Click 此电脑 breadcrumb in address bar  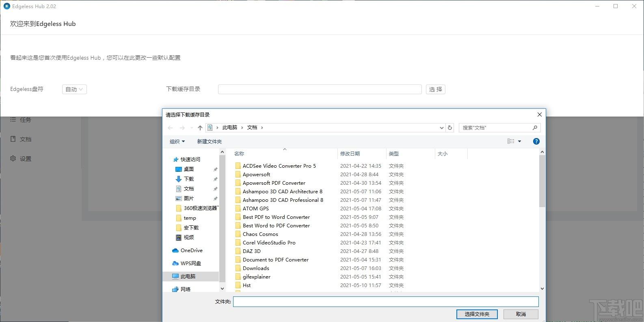pos(230,128)
